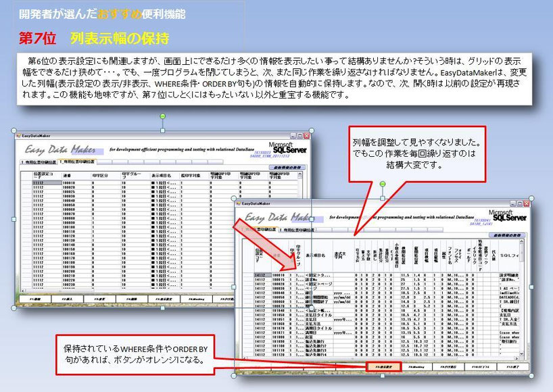Click 最新情報の取得 button in the rear window
Image resolution: width=553 pixels, height=392 pixels.
tap(287, 168)
